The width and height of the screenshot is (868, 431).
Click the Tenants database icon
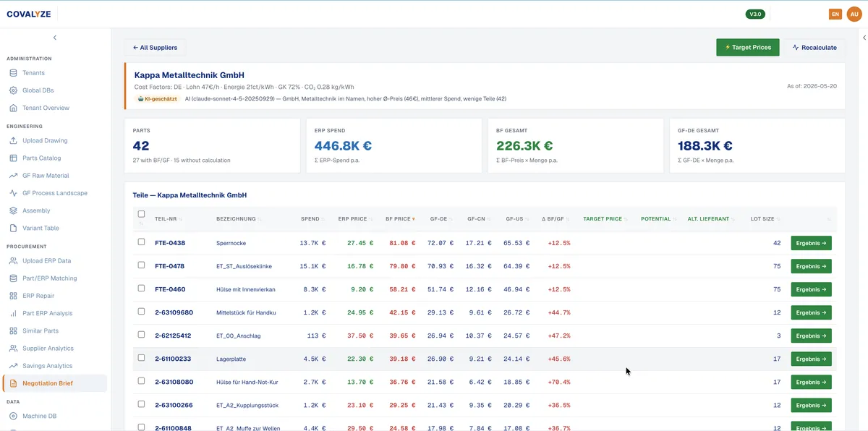13,73
